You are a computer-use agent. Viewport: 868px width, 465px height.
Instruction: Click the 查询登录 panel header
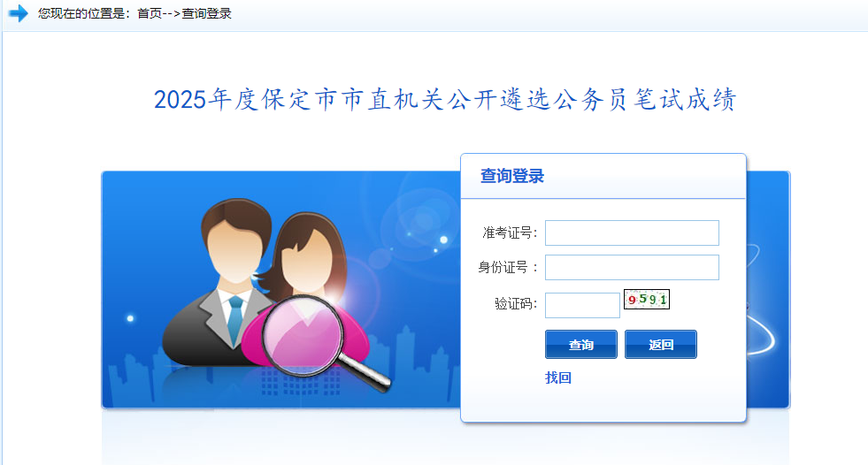tap(512, 176)
